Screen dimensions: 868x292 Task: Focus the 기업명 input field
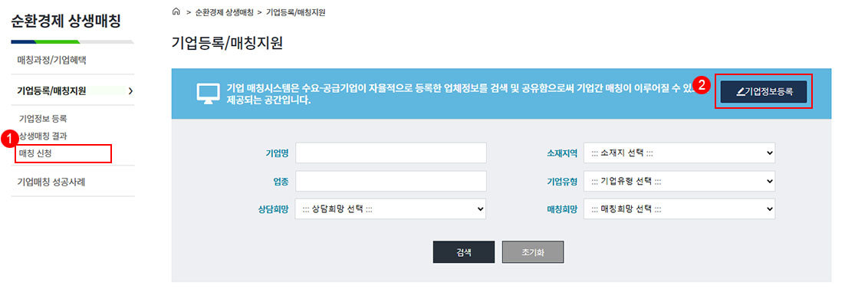tap(391, 153)
